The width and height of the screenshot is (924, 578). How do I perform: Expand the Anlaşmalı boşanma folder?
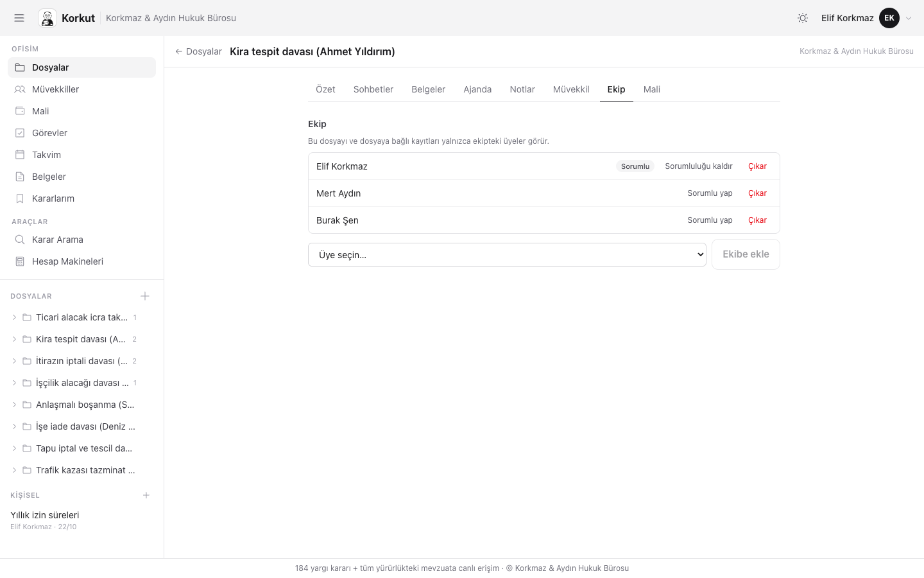pos(14,405)
